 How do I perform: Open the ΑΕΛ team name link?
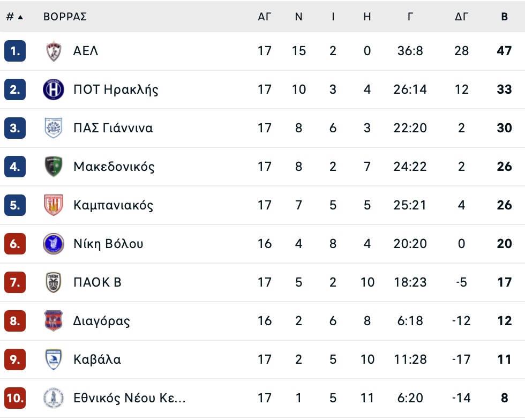(x=86, y=51)
